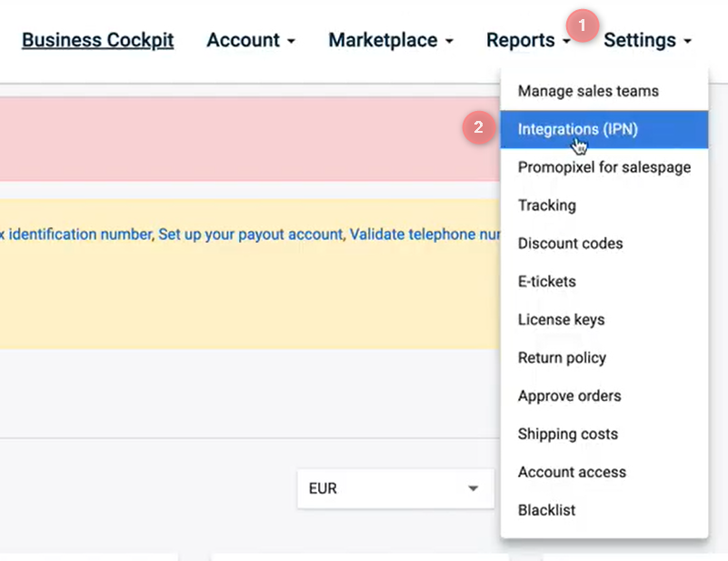Screen dimensions: 728x561
Task: Choose Shipping costs in Settings
Action: point(567,435)
